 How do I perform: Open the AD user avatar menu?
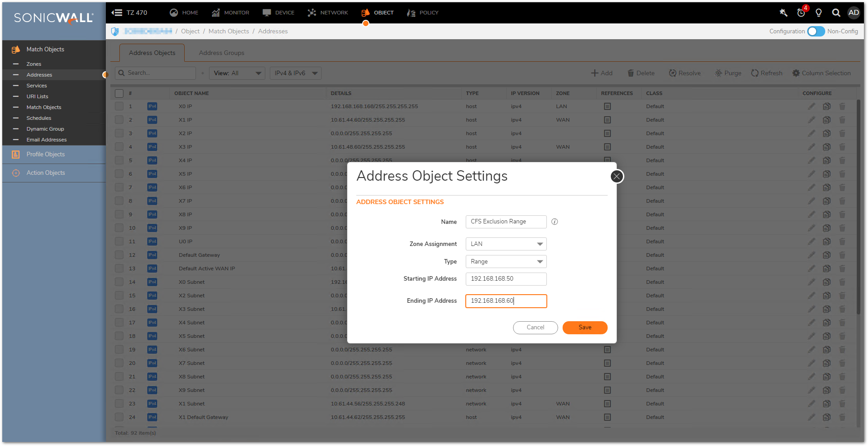coord(854,13)
